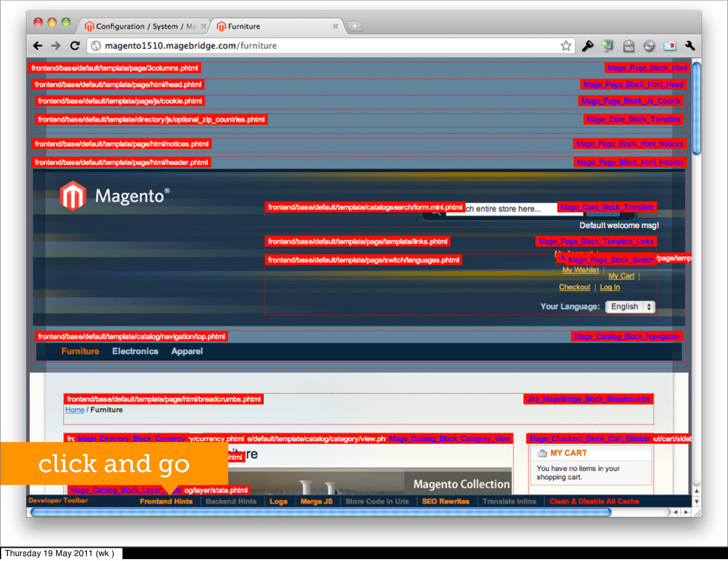The width and height of the screenshot is (728, 561).
Task: Go forward with the browser forward arrow
Action: pyautogui.click(x=56, y=46)
